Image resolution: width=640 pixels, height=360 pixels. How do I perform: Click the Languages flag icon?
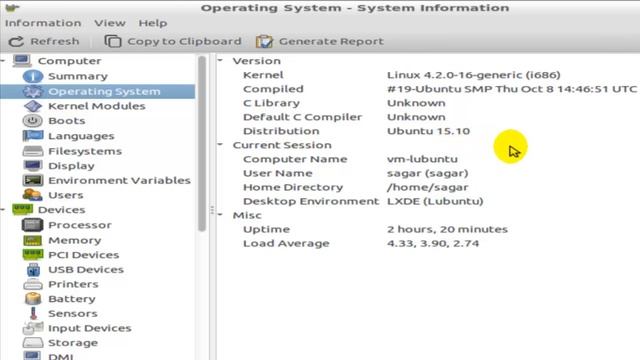point(33,136)
